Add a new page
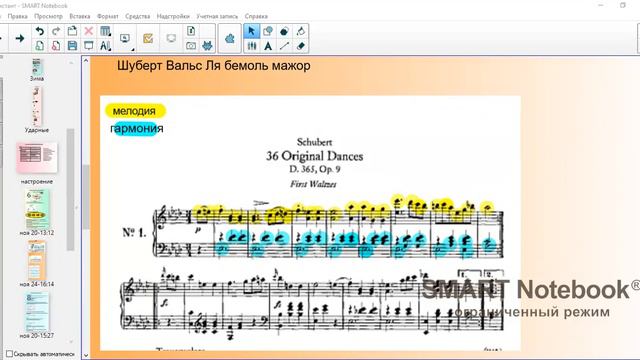This screenshot has height=360, width=640. click(40, 46)
